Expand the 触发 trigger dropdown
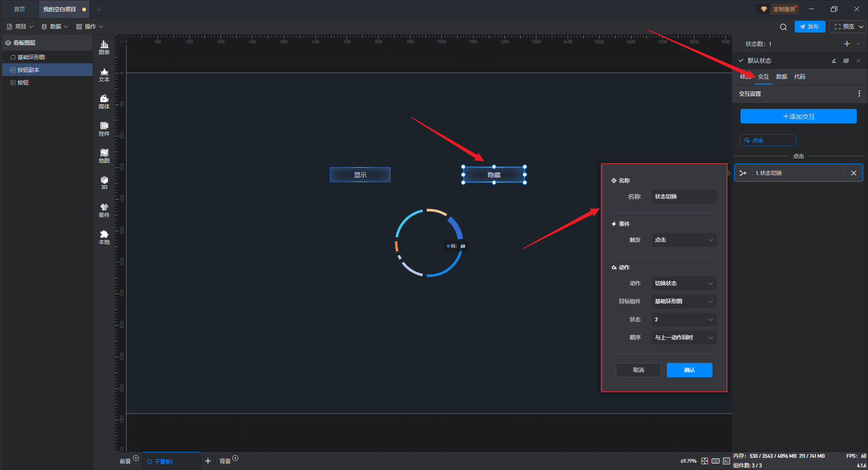This screenshot has width=868, height=470. tap(684, 240)
